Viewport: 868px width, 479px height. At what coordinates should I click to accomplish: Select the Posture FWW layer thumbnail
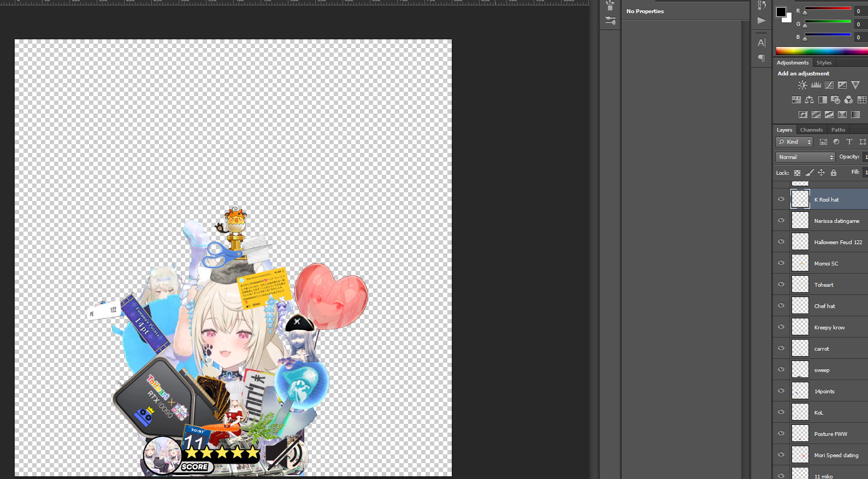pyautogui.click(x=800, y=434)
